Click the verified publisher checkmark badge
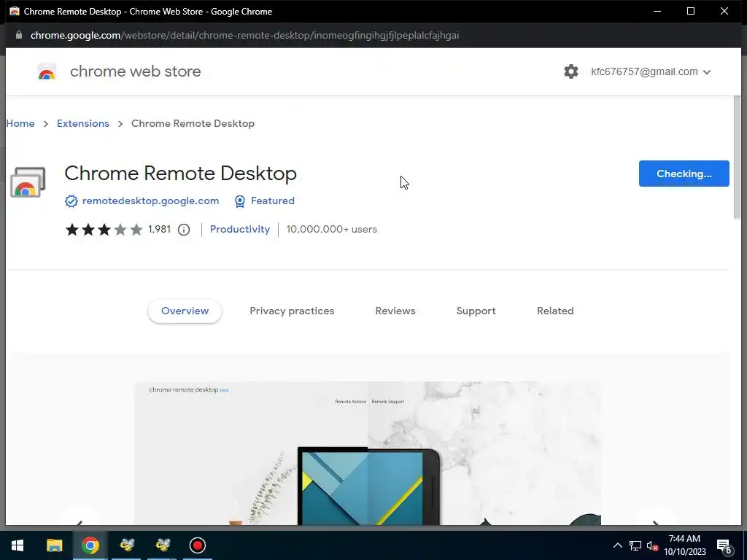 (x=71, y=201)
